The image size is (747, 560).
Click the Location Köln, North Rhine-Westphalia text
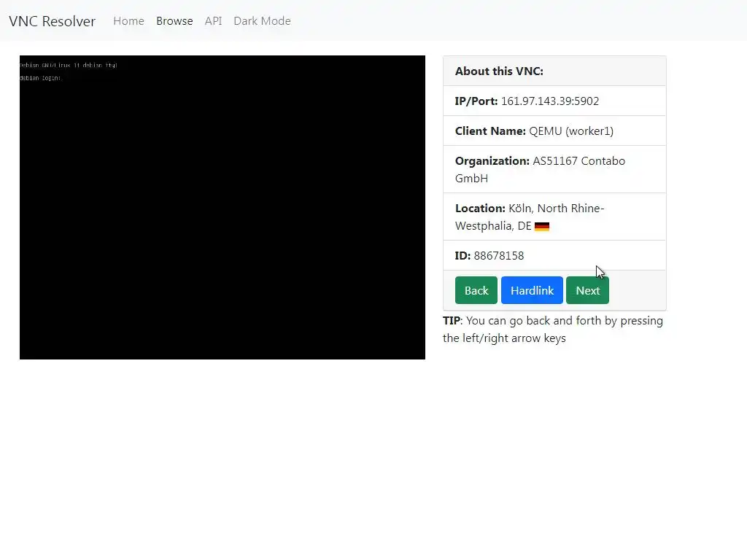tap(530, 217)
